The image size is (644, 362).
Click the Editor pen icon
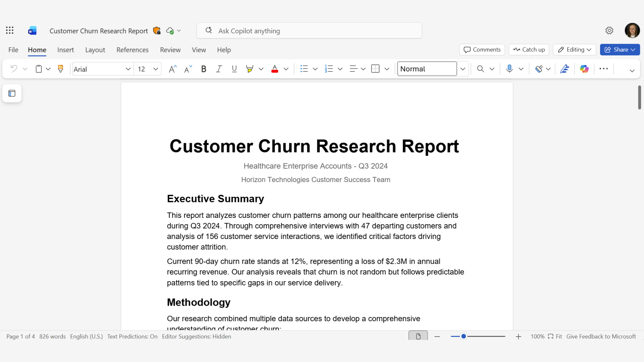(565, 69)
